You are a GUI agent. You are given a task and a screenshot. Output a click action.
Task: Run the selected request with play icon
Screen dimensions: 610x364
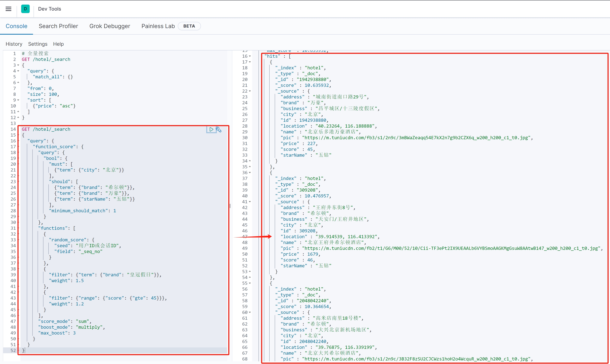211,129
